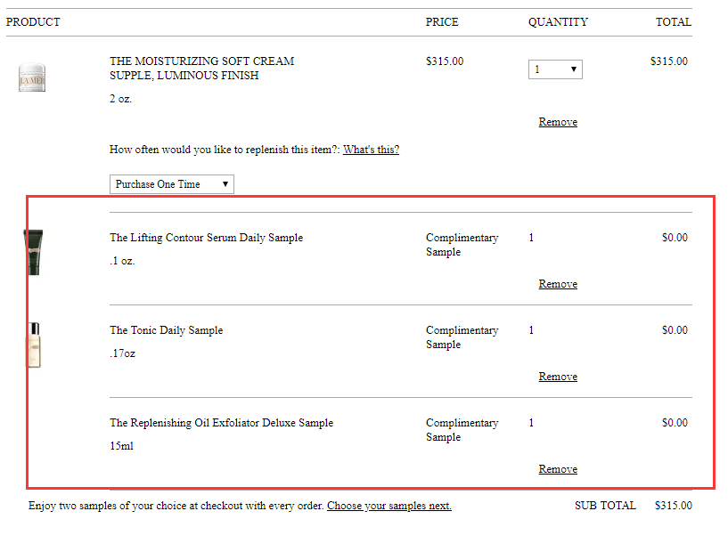
Task: Click Replenishing Oil Exfoliator Deluxe Sample name
Action: [221, 423]
